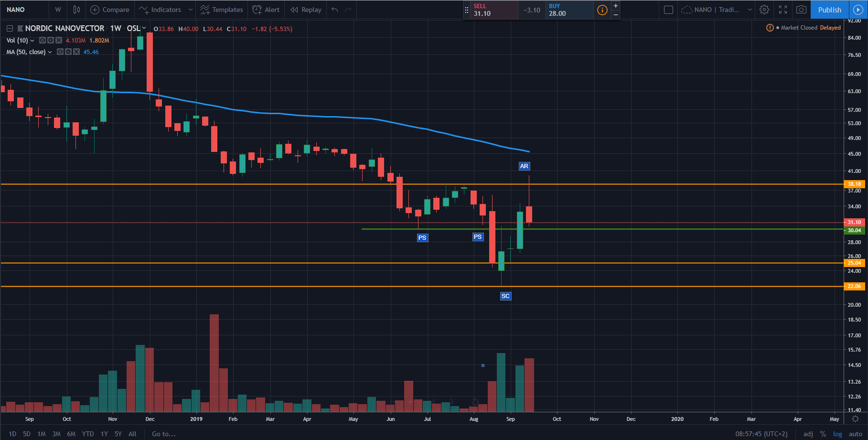Click the play icon next to Publish
Screen dimensions: 868x440
pyautogui.click(x=858, y=10)
